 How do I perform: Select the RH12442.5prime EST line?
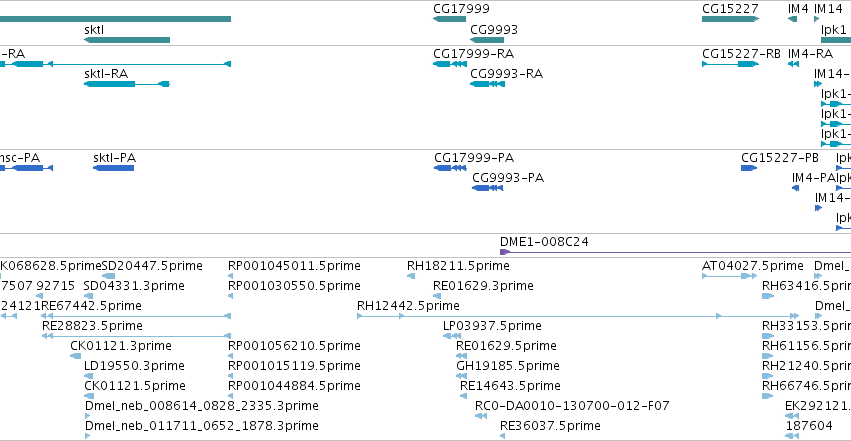coord(578,316)
